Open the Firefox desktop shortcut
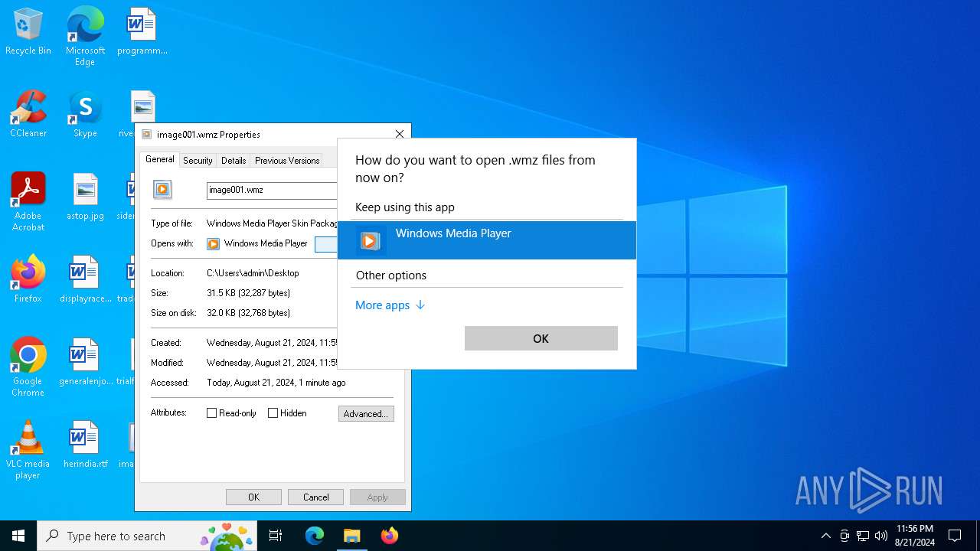The height and width of the screenshot is (551, 980). 28,279
